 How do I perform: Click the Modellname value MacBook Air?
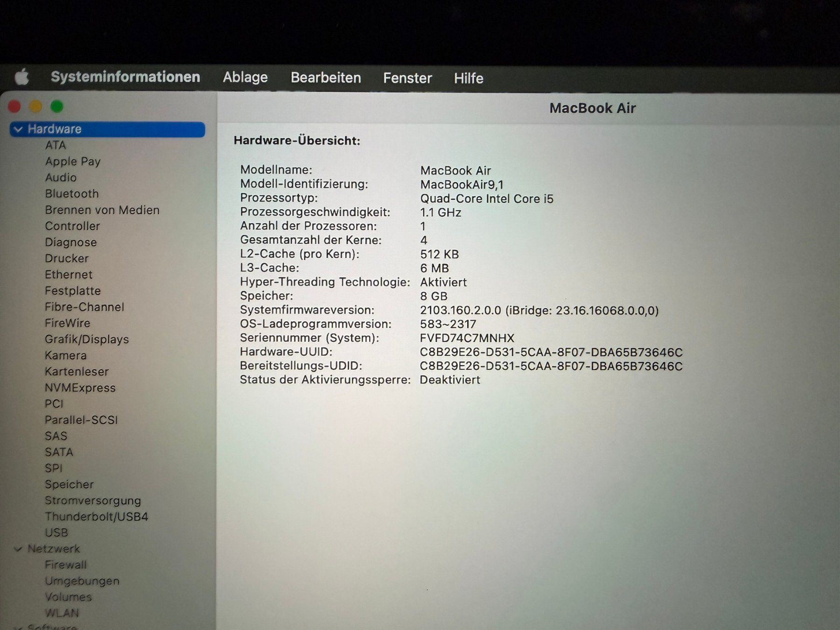click(x=455, y=171)
